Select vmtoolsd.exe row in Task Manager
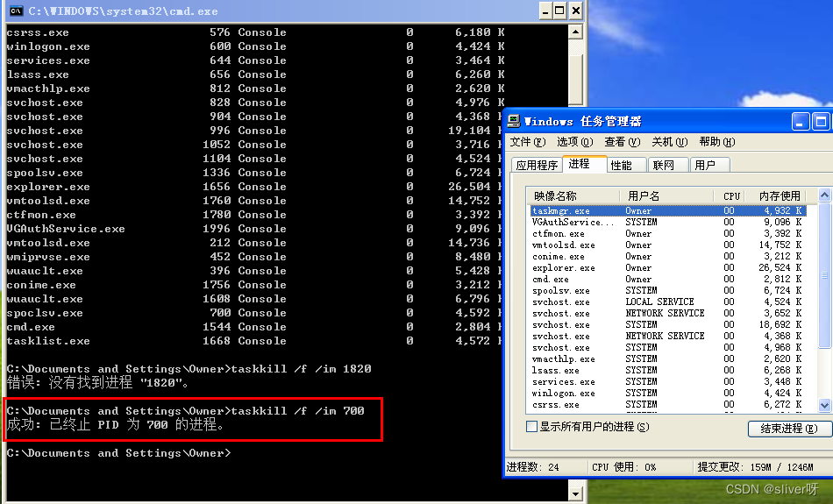833x504 pixels. 668,245
